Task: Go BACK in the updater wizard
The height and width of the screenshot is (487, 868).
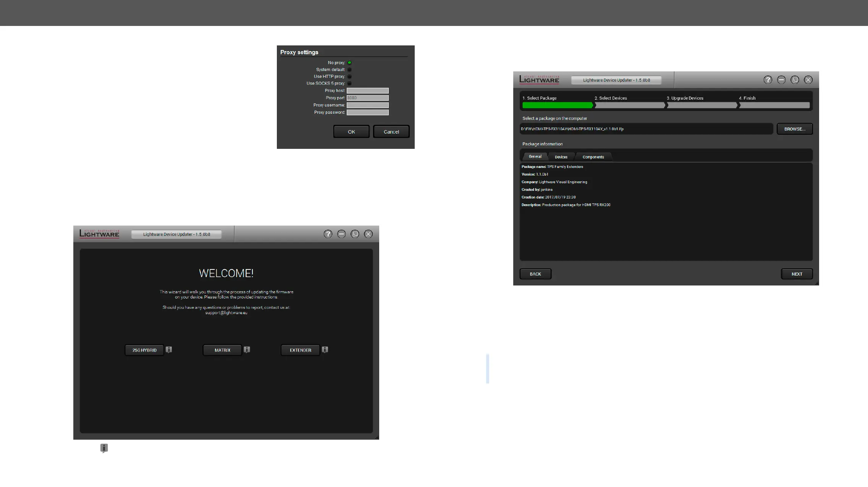Action: [x=535, y=274]
